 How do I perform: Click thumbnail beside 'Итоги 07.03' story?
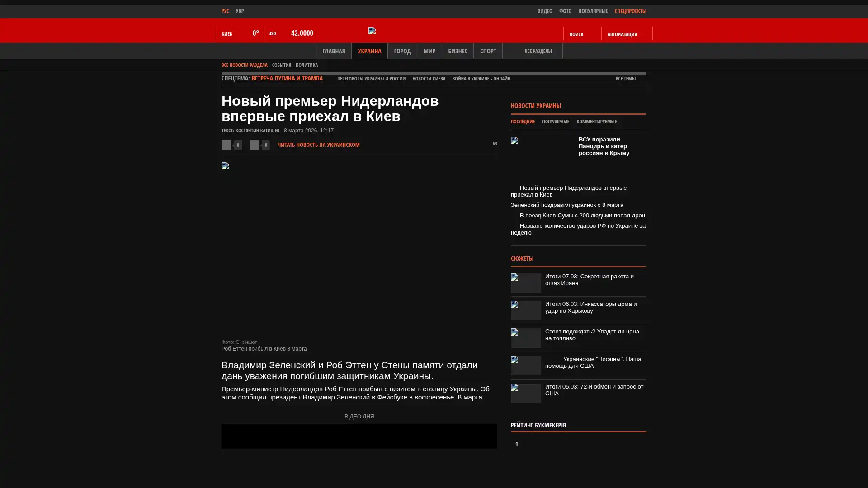click(x=526, y=283)
